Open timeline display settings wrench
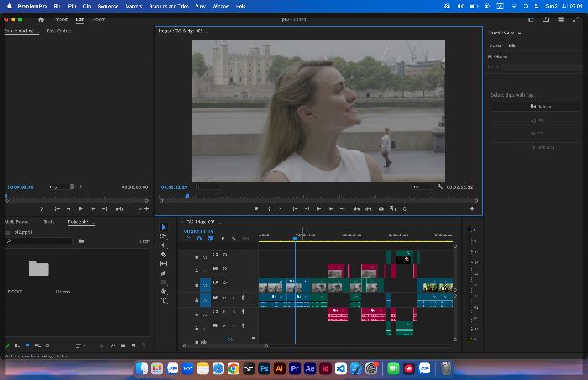Image resolution: width=588 pixels, height=380 pixels. [234, 239]
